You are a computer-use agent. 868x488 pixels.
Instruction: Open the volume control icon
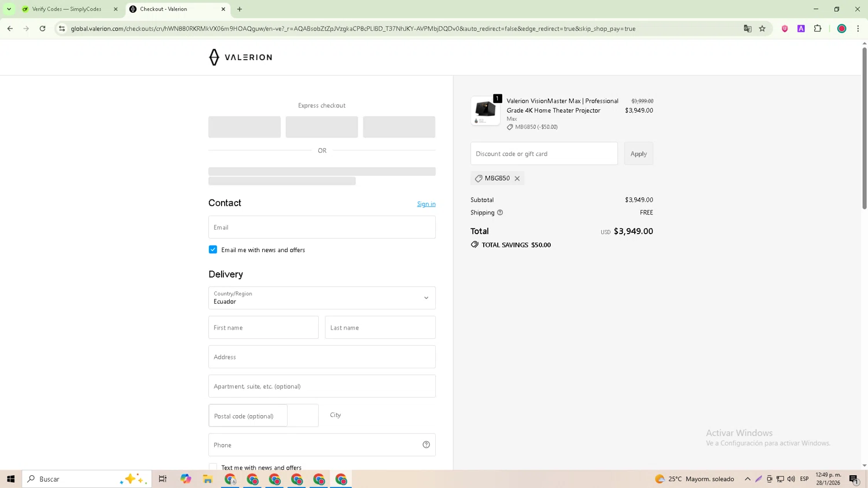(791, 479)
